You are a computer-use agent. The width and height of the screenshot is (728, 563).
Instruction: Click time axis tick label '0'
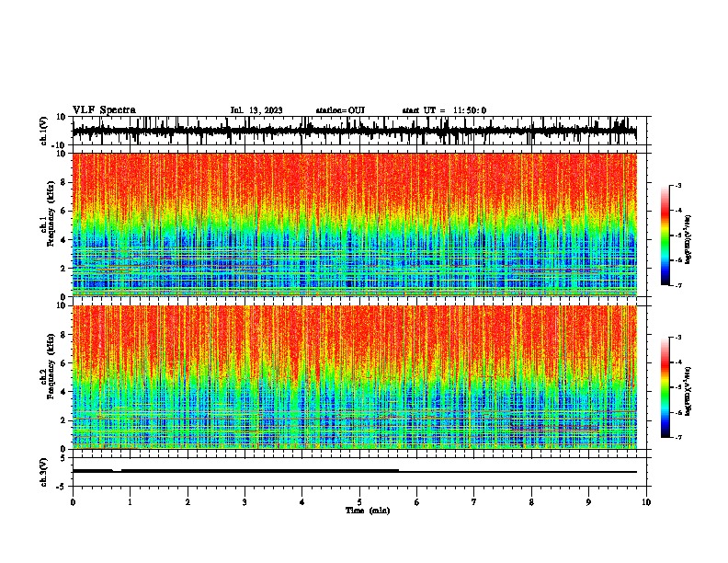(73, 502)
